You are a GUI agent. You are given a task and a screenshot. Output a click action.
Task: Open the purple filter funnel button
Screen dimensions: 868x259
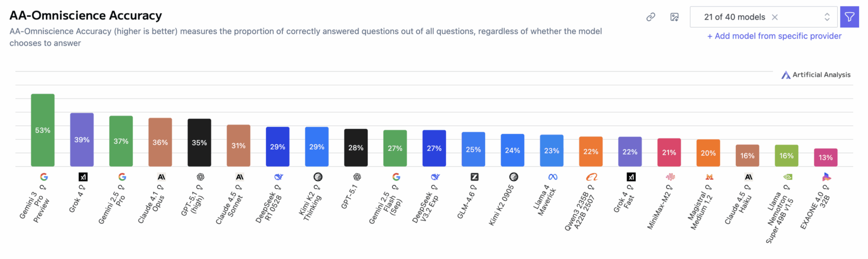tap(849, 17)
